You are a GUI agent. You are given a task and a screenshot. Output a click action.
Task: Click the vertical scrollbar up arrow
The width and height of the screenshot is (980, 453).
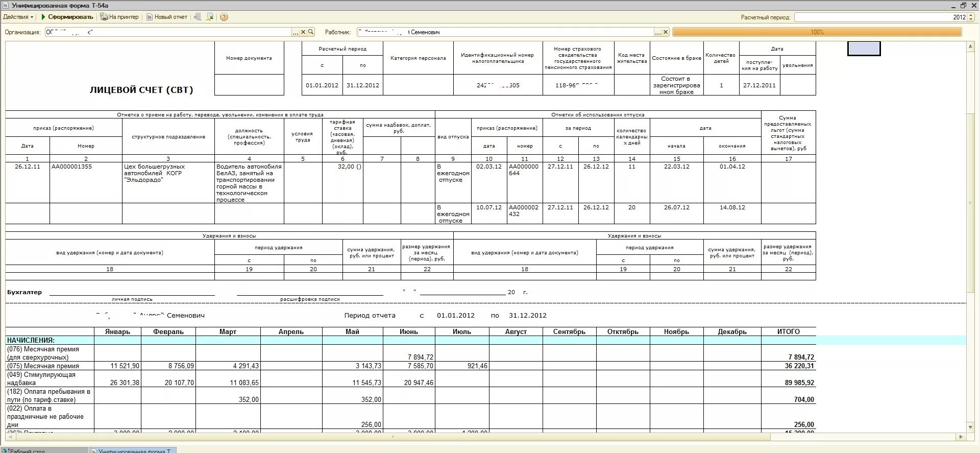pos(971,46)
